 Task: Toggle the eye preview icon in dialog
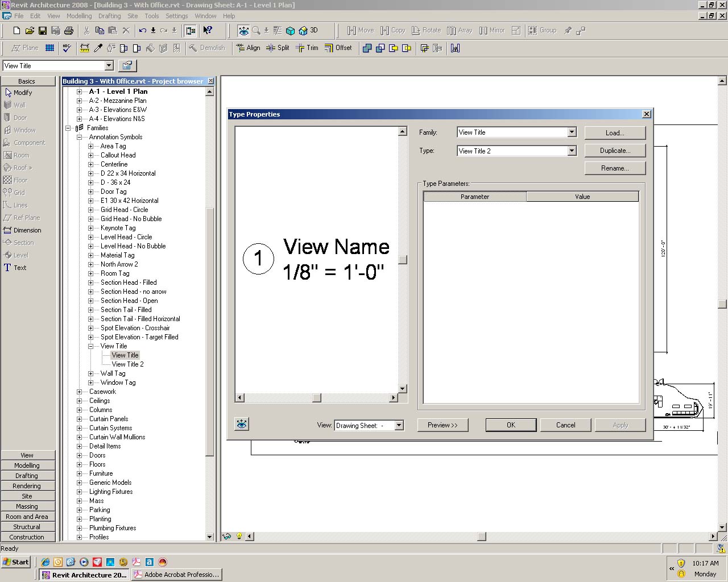pyautogui.click(x=242, y=425)
